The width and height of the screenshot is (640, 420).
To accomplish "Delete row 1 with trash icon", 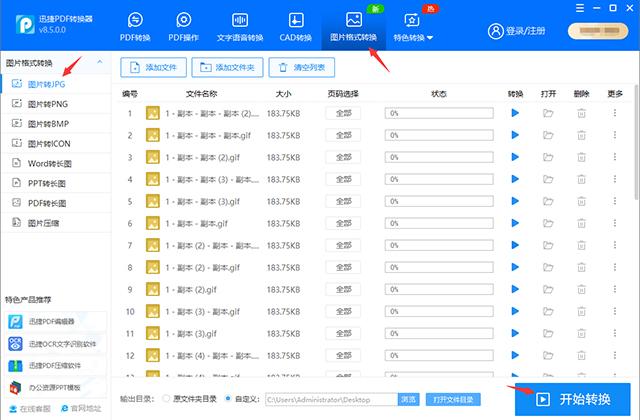I will [581, 113].
